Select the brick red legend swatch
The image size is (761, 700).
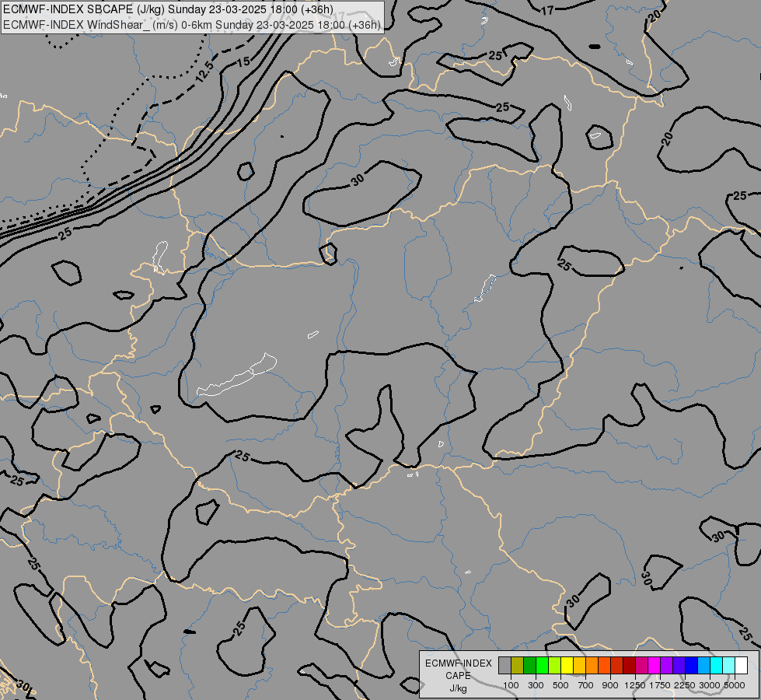click(617, 665)
